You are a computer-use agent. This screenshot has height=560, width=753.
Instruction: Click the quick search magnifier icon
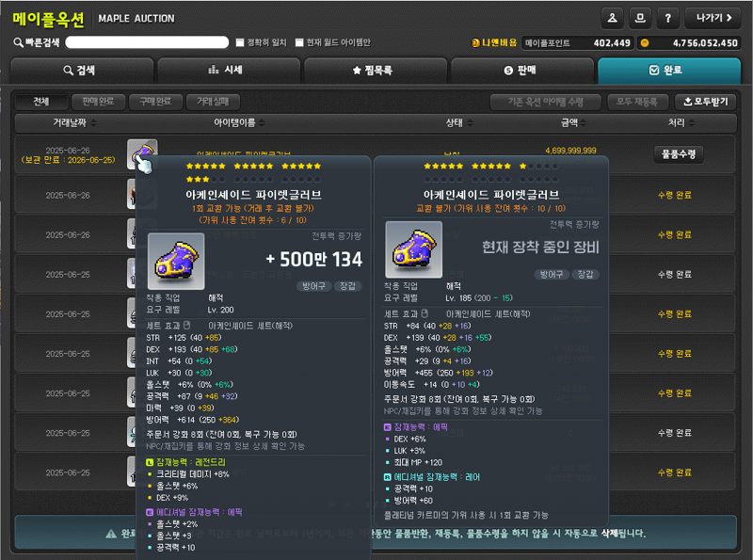[18, 42]
